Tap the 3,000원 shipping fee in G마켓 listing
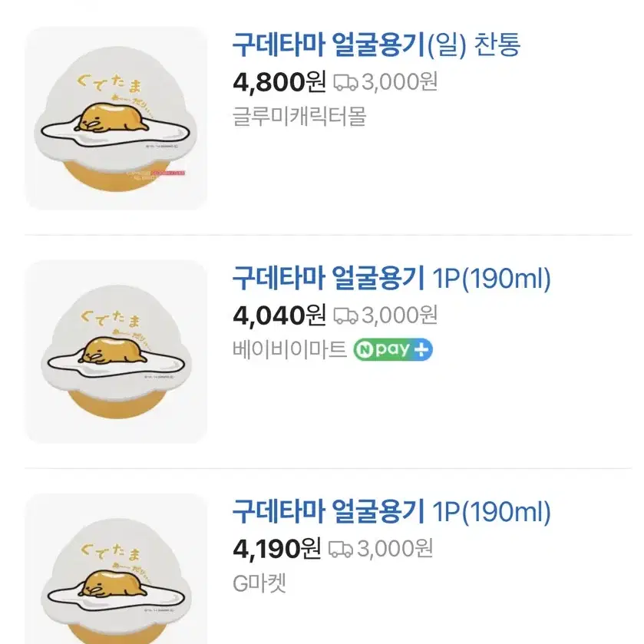 point(395,549)
